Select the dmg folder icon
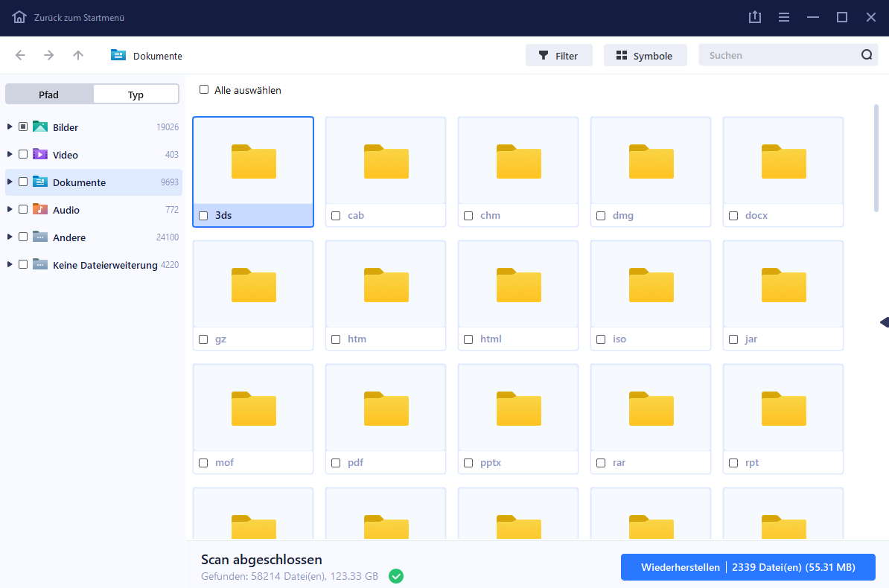 (x=651, y=162)
